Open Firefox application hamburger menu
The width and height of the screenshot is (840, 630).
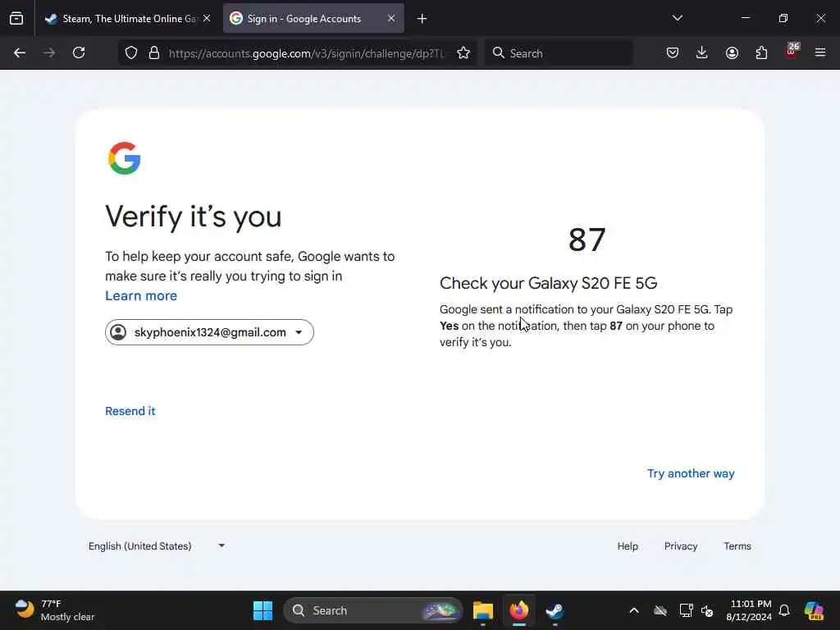[x=820, y=52]
